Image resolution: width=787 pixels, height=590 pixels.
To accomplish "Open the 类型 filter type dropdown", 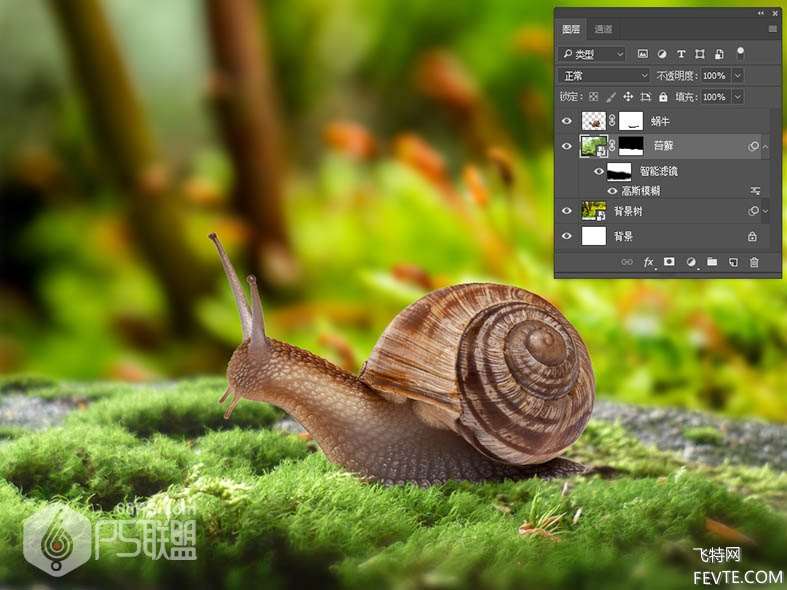I will point(592,54).
